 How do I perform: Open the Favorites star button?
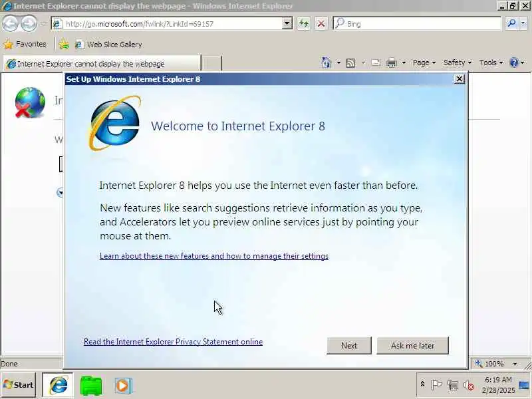click(25, 44)
